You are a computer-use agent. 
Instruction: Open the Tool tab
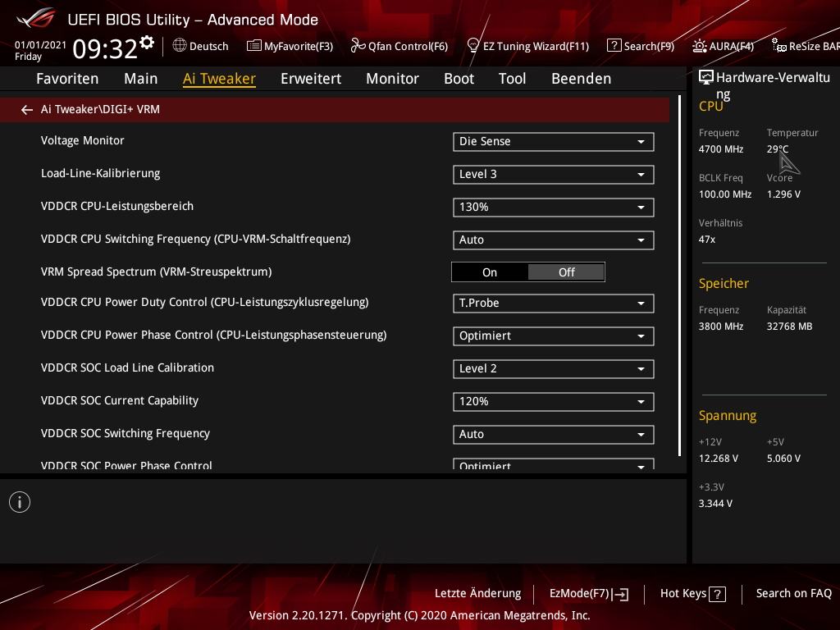point(512,79)
